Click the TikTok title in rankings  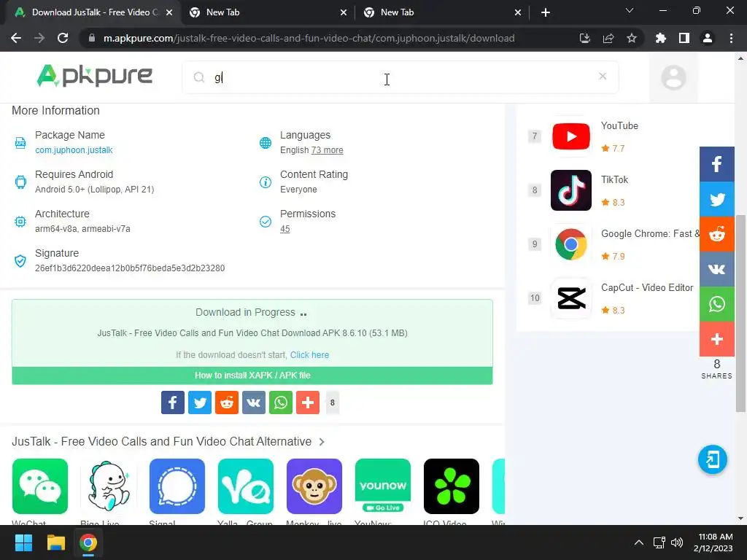(614, 179)
